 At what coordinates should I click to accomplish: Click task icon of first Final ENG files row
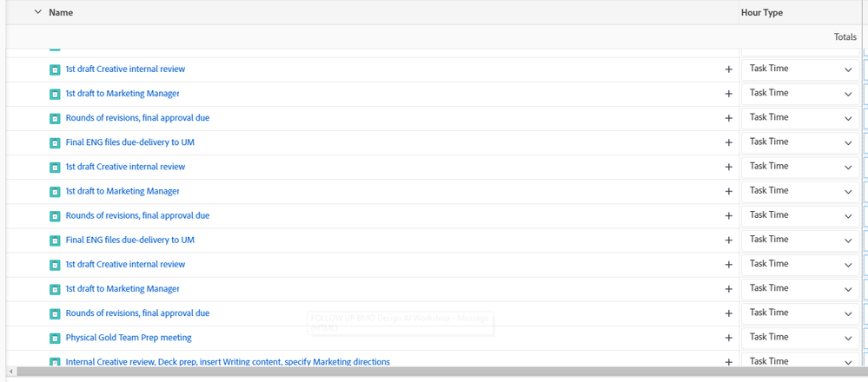point(54,142)
